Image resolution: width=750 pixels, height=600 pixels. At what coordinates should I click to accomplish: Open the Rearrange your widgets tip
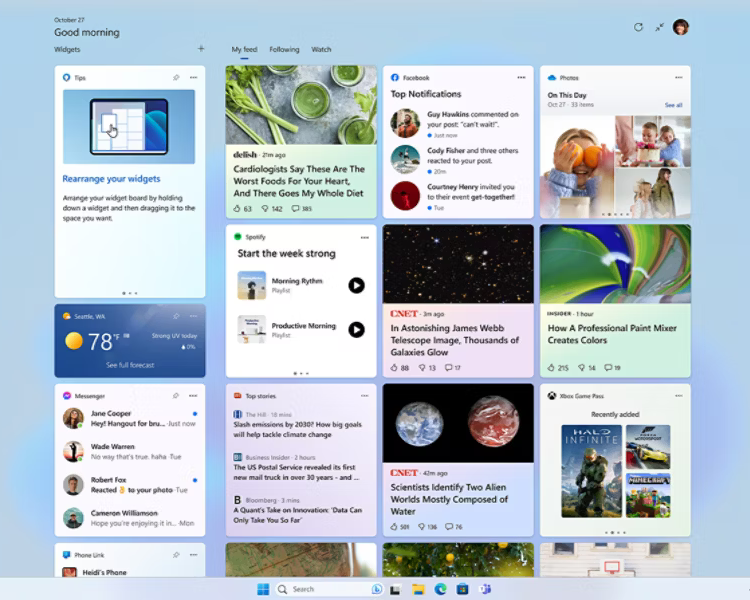(x=111, y=178)
